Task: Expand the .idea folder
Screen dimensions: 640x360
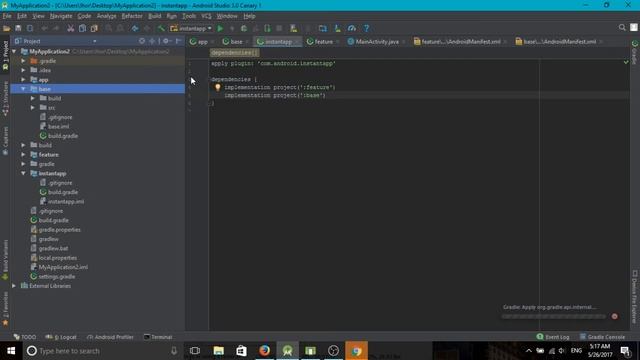Action: click(x=23, y=70)
